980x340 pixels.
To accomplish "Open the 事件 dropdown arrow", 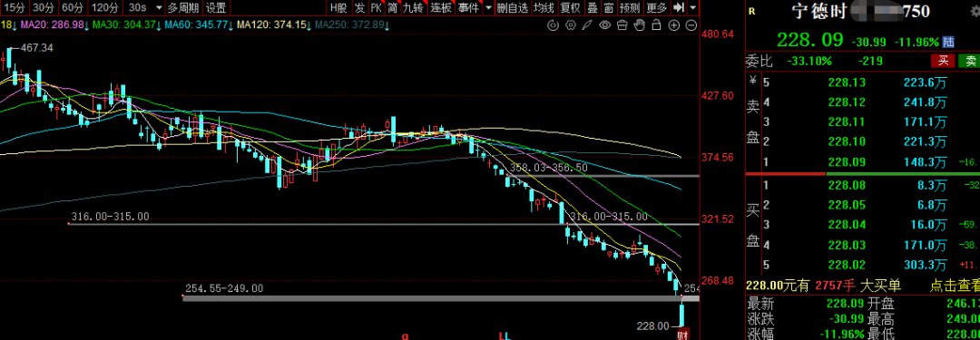I will click(487, 7).
